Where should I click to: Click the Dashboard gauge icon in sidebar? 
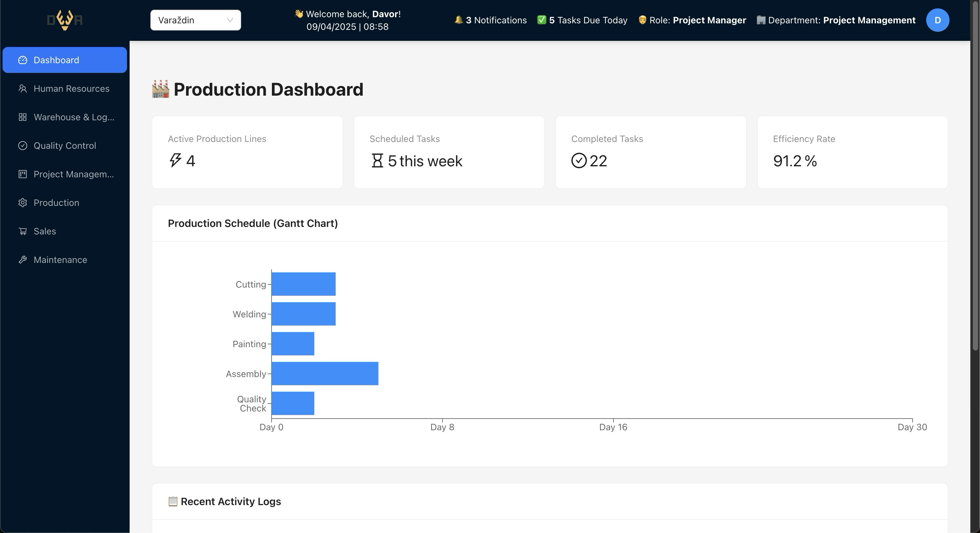click(22, 60)
